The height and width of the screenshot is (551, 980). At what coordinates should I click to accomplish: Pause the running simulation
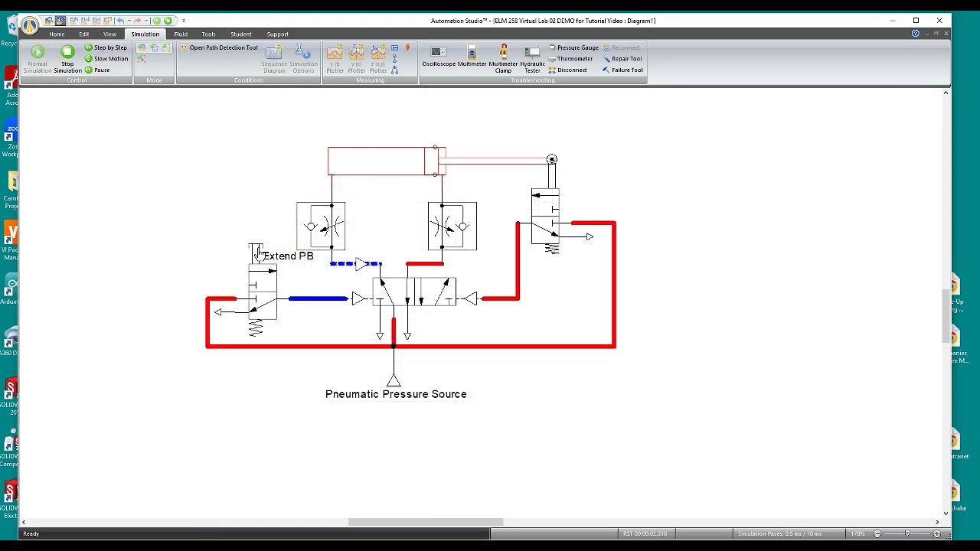97,70
